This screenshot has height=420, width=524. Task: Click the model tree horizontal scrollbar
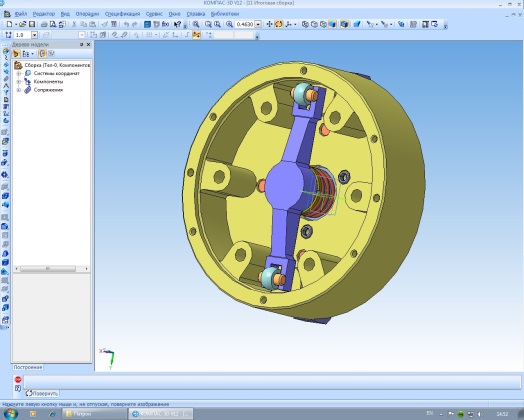[x=51, y=269]
